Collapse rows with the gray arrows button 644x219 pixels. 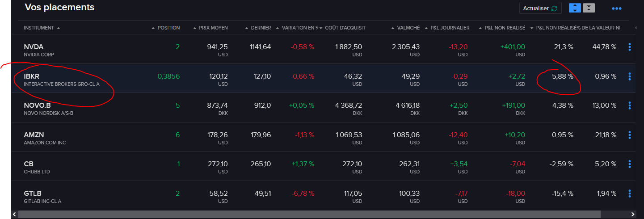[589, 8]
